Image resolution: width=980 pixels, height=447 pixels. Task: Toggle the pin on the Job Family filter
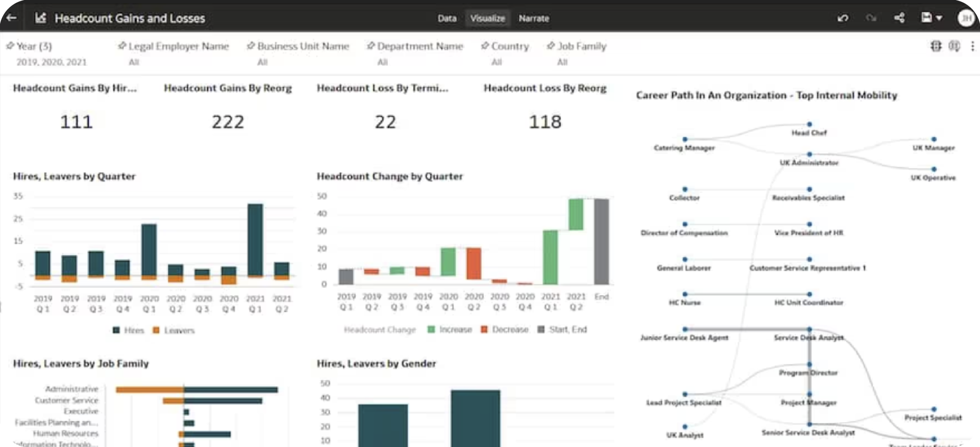[x=550, y=45]
